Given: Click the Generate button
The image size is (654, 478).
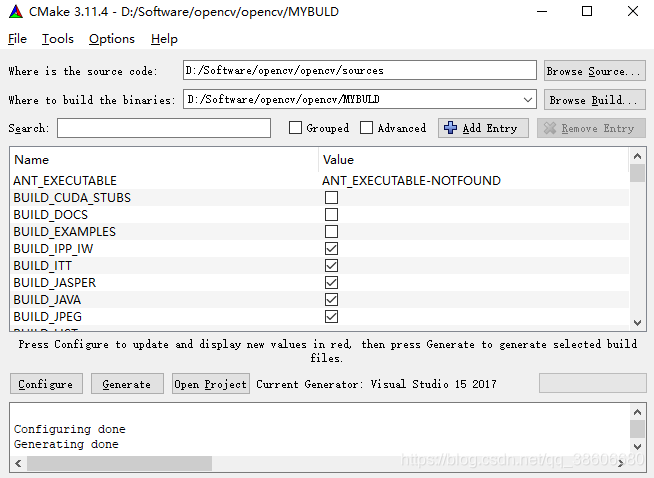Looking at the screenshot, I should (x=127, y=384).
